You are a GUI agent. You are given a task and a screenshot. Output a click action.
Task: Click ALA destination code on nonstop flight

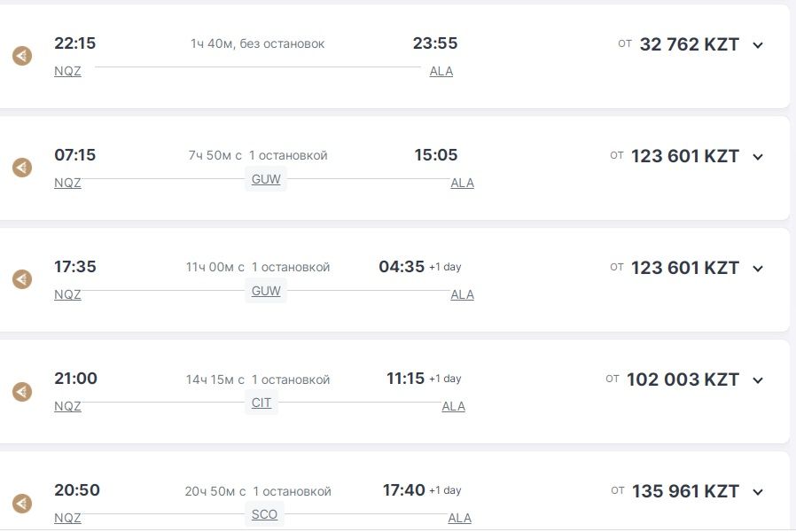(441, 71)
